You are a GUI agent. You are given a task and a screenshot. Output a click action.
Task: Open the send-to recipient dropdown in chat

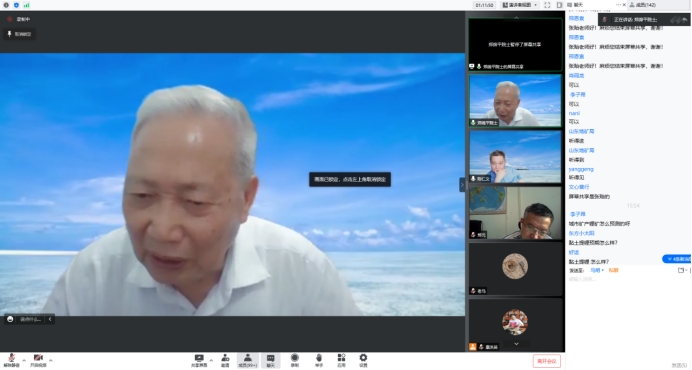point(597,270)
